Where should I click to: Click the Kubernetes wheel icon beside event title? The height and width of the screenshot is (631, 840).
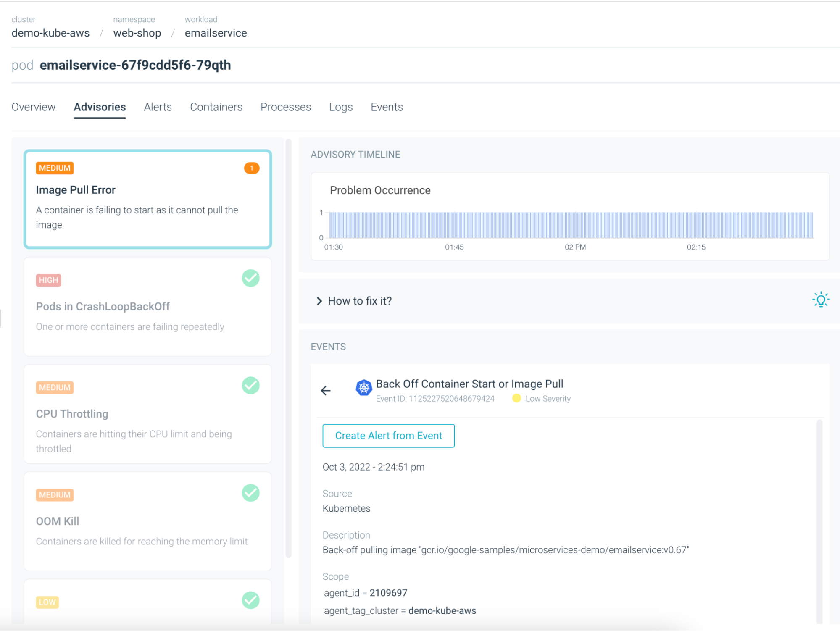tap(363, 387)
